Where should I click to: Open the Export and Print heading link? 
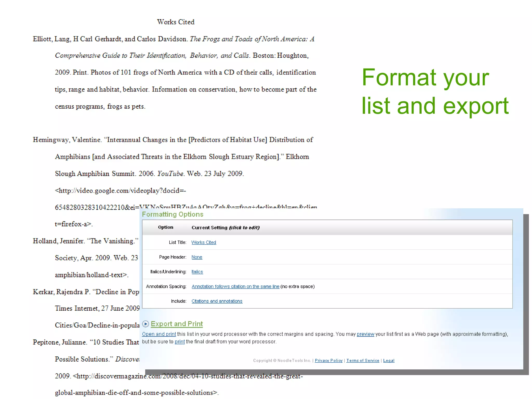pyautogui.click(x=177, y=324)
